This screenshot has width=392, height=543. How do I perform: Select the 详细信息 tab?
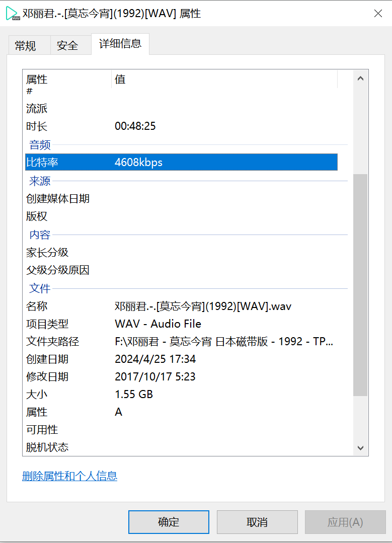click(x=120, y=44)
